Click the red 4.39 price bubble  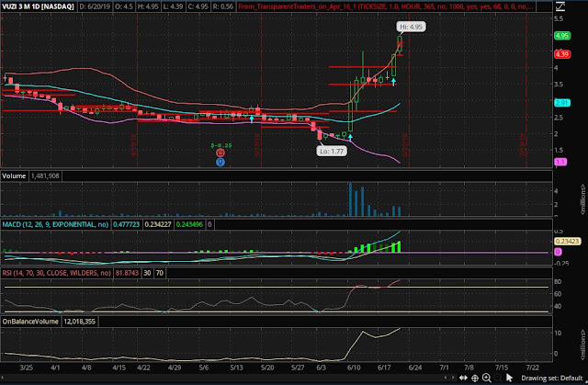(562, 54)
